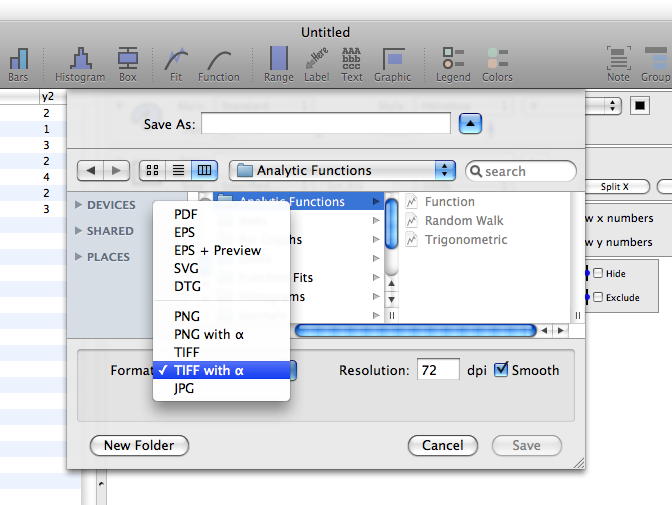This screenshot has width=672, height=505.
Task: Click the Colors toolbar icon
Action: (x=497, y=60)
